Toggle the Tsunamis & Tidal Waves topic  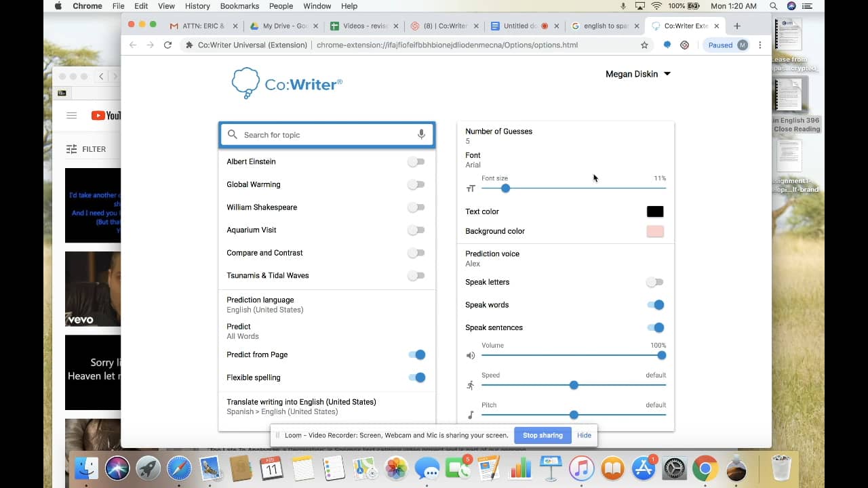(416, 275)
